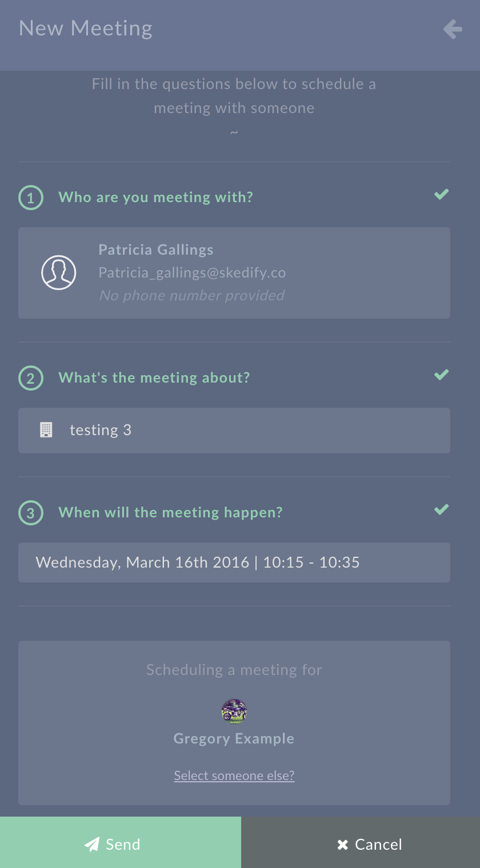Expand 'What's the meeting about?' section
Viewport: 480px width, 868px height.
coord(154,378)
